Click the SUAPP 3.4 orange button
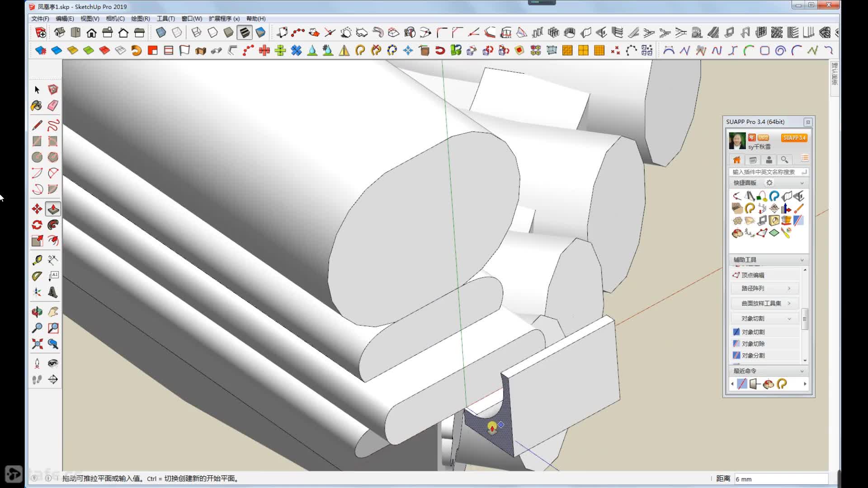The width and height of the screenshot is (868, 488). 794,138
